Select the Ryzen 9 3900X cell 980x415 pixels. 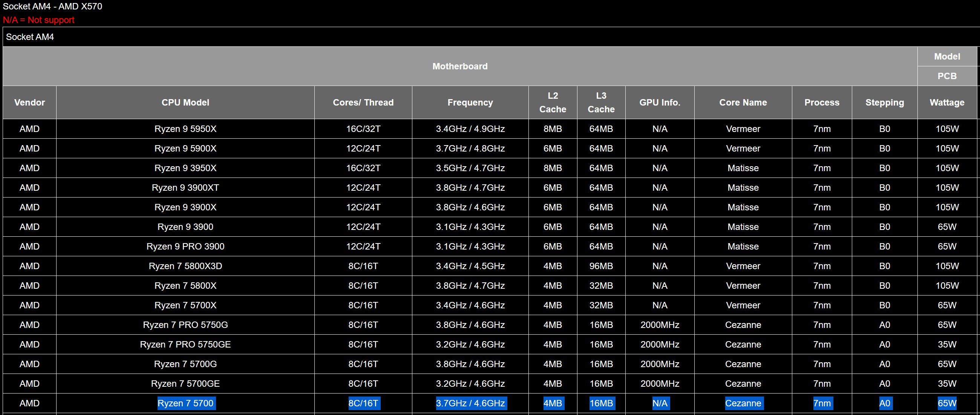point(185,207)
